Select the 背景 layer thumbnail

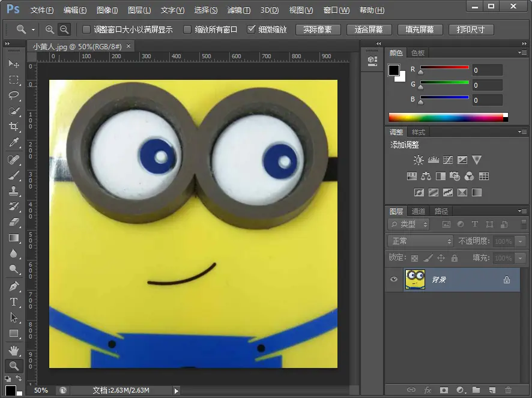415,280
